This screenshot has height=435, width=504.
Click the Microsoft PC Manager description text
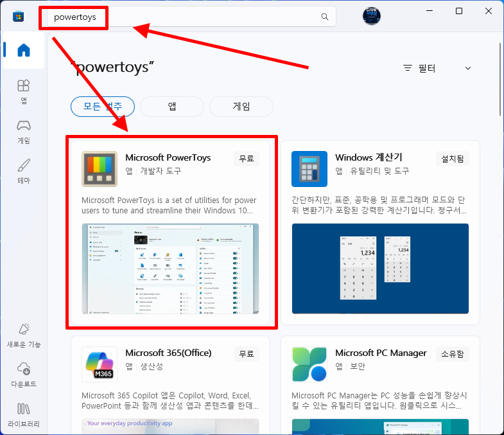coord(379,400)
